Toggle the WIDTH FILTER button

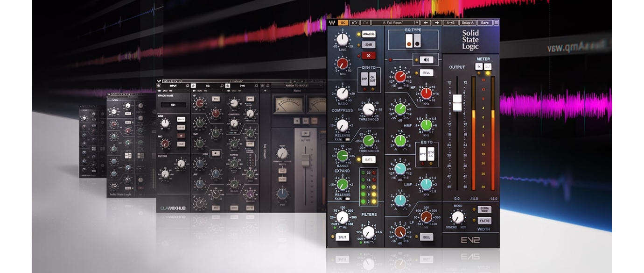tap(484, 221)
